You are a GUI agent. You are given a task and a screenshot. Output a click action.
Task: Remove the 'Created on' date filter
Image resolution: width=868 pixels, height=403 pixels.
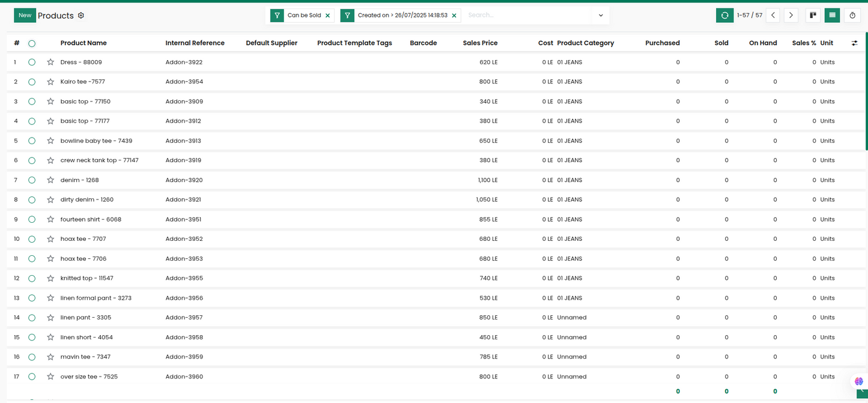454,16
